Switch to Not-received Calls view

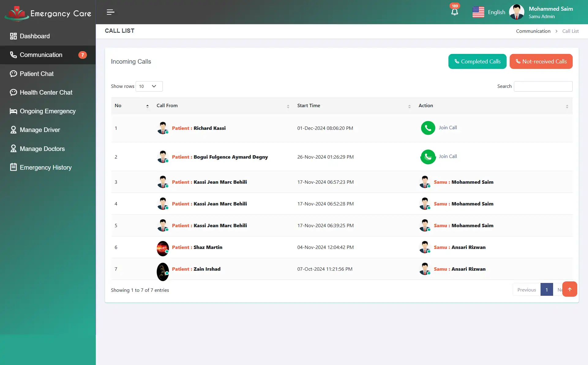click(x=541, y=61)
